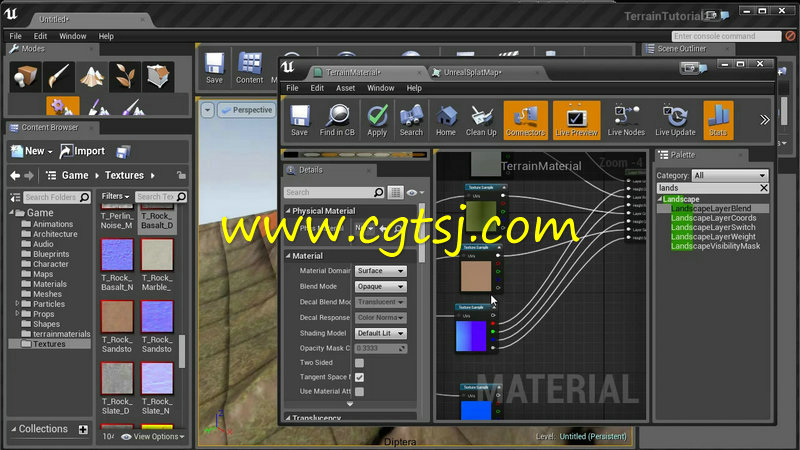This screenshot has height=450, width=800.
Task: Click the Content Browser path lock icon
Action: 181,176
